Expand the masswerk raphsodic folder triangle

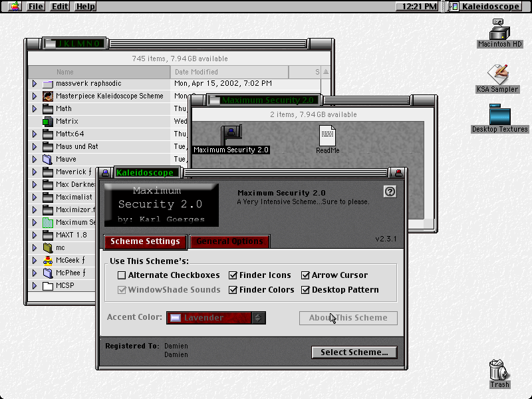click(35, 84)
